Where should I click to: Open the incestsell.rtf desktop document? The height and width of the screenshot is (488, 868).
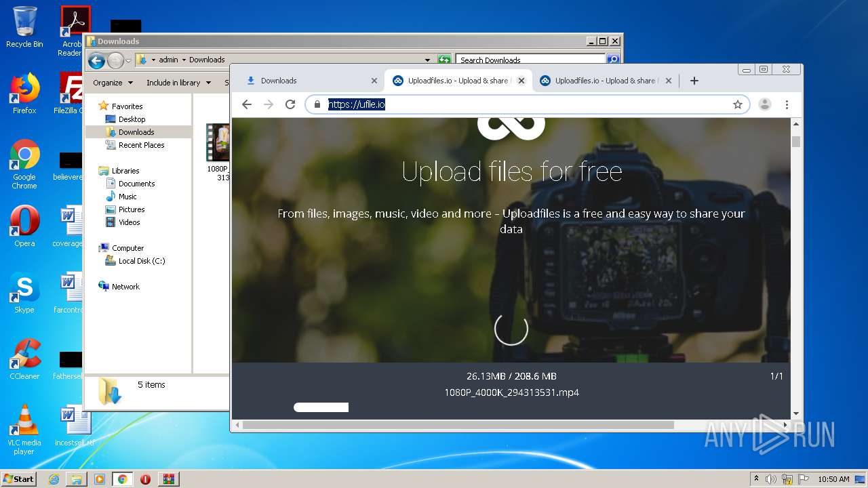tap(74, 426)
